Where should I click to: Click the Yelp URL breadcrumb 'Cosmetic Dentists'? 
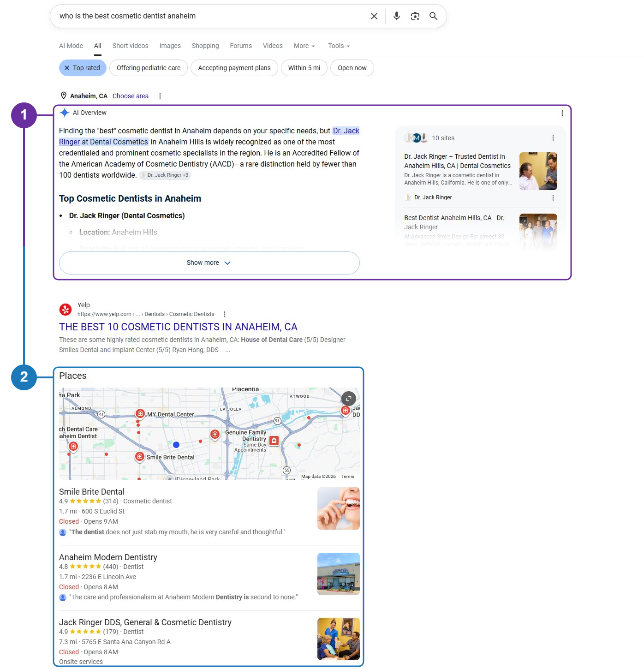click(x=191, y=314)
